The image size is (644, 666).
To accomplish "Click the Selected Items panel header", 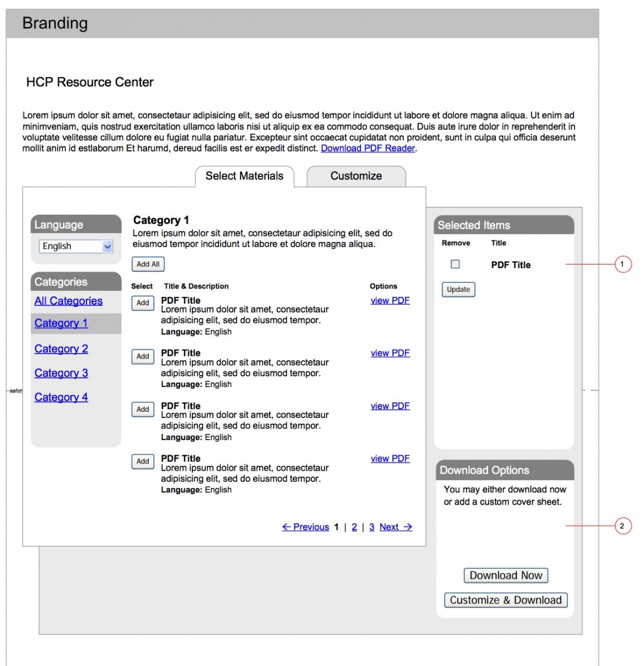I will pyautogui.click(x=504, y=225).
